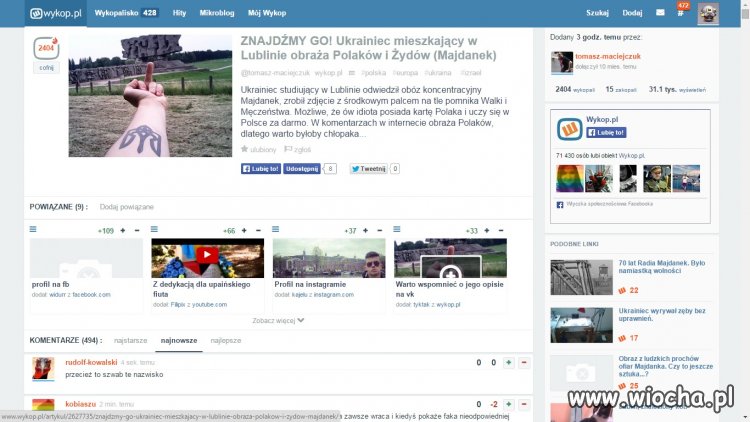Open the wykop.pl logo home link

tap(55, 13)
